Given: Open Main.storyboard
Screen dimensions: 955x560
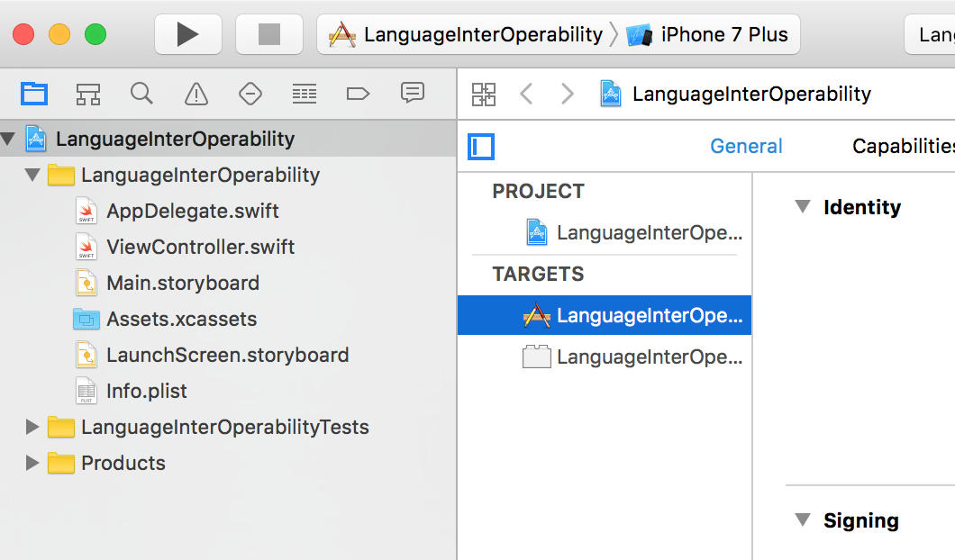Looking at the screenshot, I should [229, 283].
